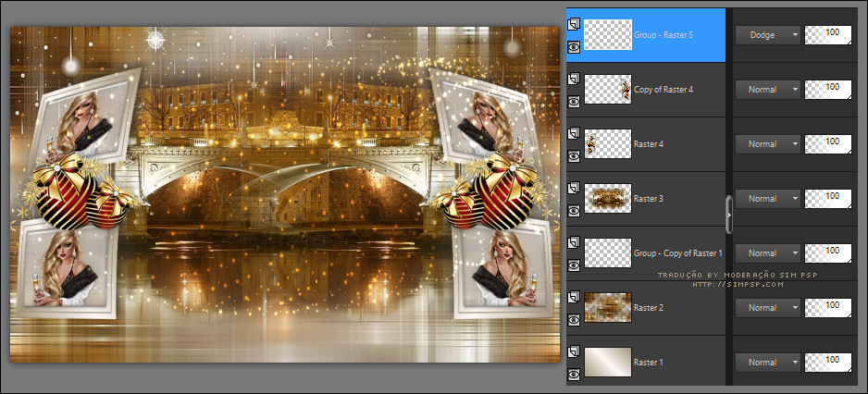Click the http://simpsp.com link text
Viewport: 868px width, 394px height.
click(738, 284)
